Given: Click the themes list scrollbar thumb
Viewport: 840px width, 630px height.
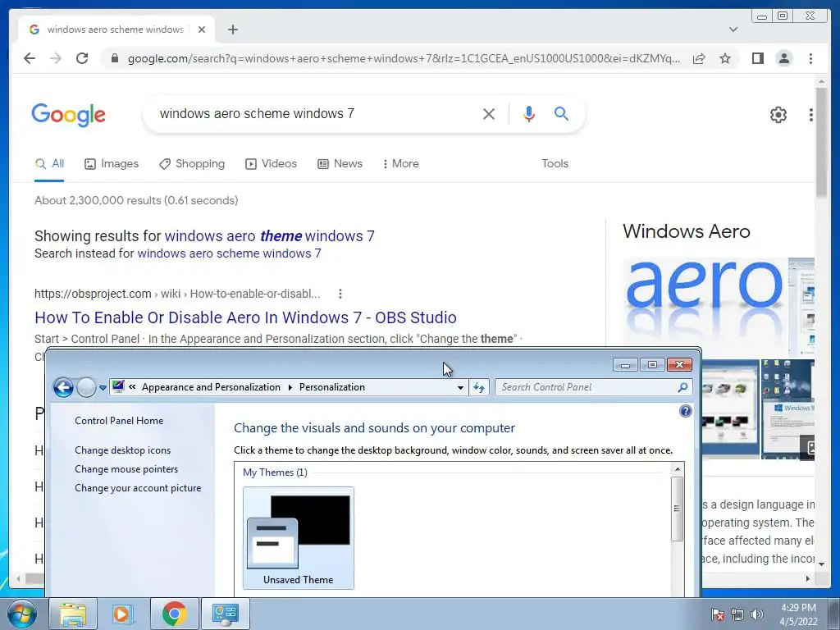Looking at the screenshot, I should [677, 509].
